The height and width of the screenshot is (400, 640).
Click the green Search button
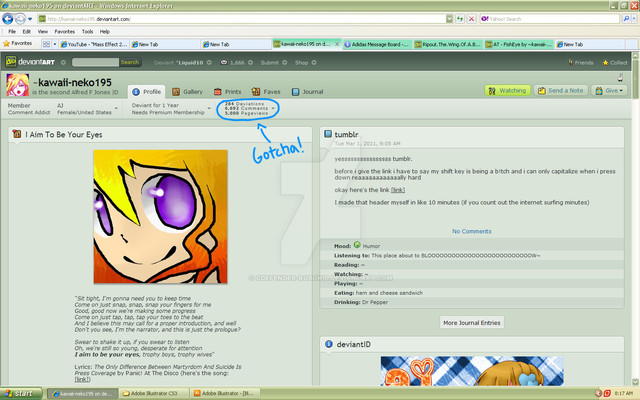pos(130,62)
